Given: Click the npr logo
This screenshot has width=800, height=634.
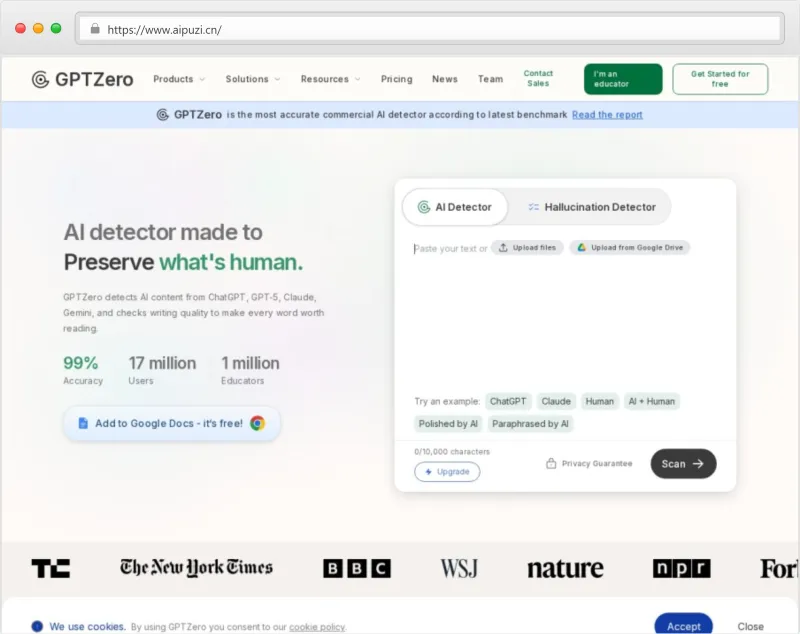Looking at the screenshot, I should pyautogui.click(x=682, y=568).
